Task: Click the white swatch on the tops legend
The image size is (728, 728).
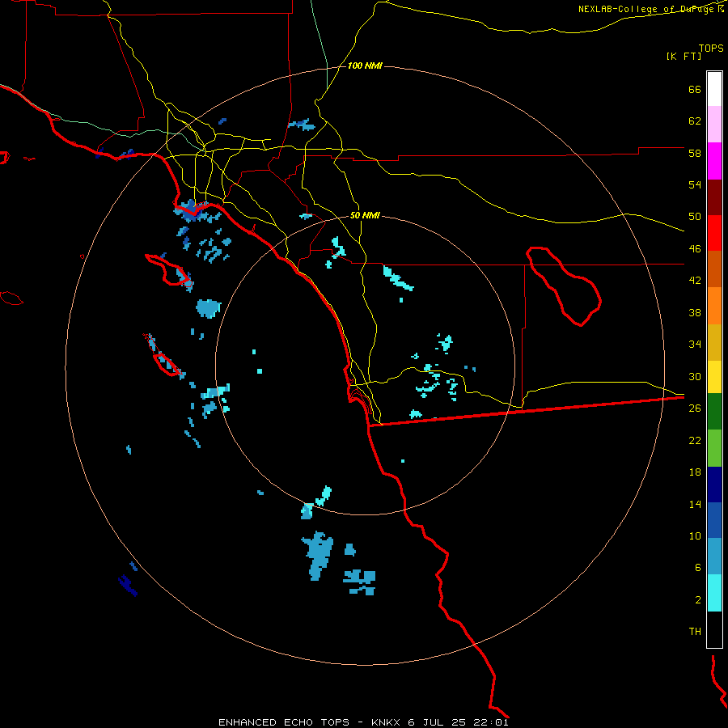Action: pyautogui.click(x=714, y=89)
